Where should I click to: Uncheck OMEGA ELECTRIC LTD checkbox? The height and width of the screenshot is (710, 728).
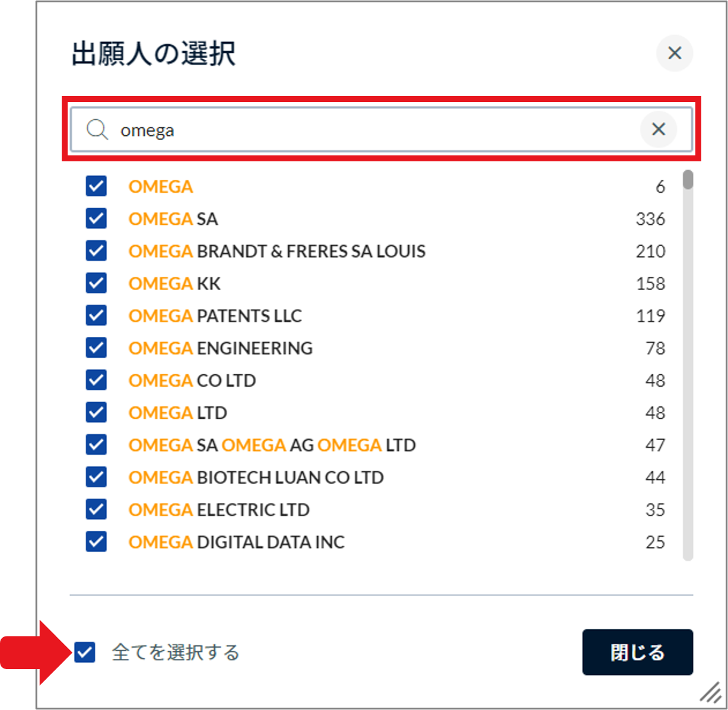96,510
